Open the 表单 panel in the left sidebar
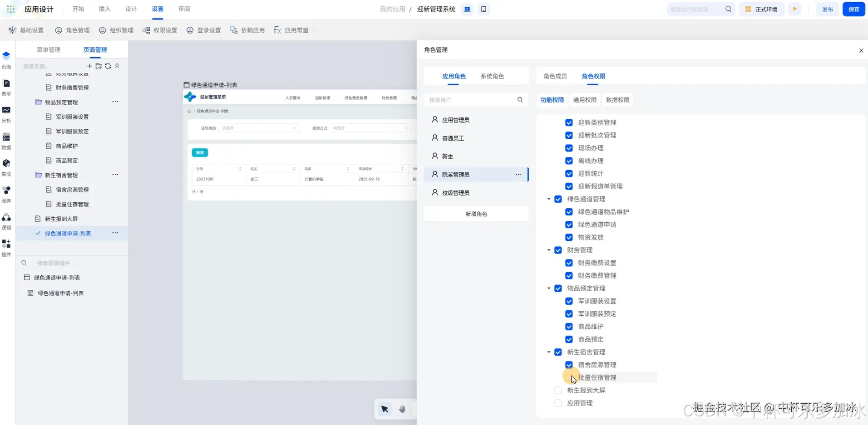Viewport: 868px width, 425px height. coord(6,86)
